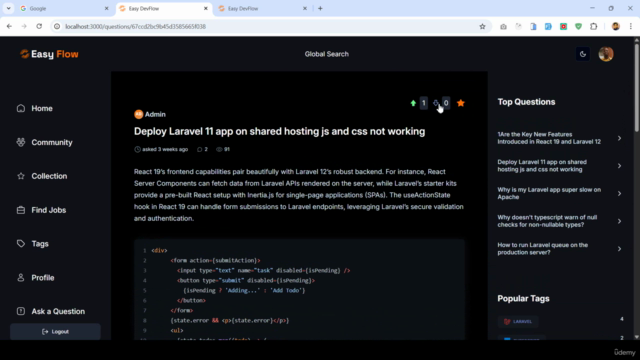Toggle the orange star to save question
Image resolution: width=640 pixels, height=360 pixels.
(x=461, y=103)
